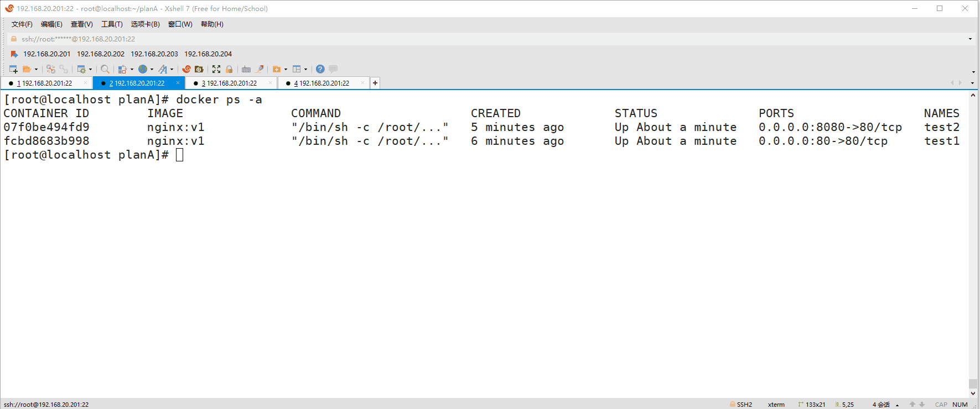
Task: Close the active session tab 2
Action: pyautogui.click(x=178, y=83)
